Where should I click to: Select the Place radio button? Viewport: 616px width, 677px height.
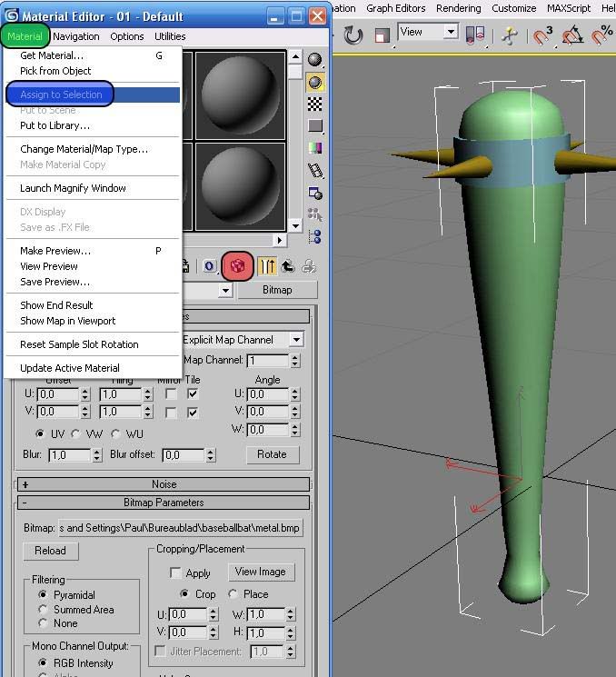233,594
